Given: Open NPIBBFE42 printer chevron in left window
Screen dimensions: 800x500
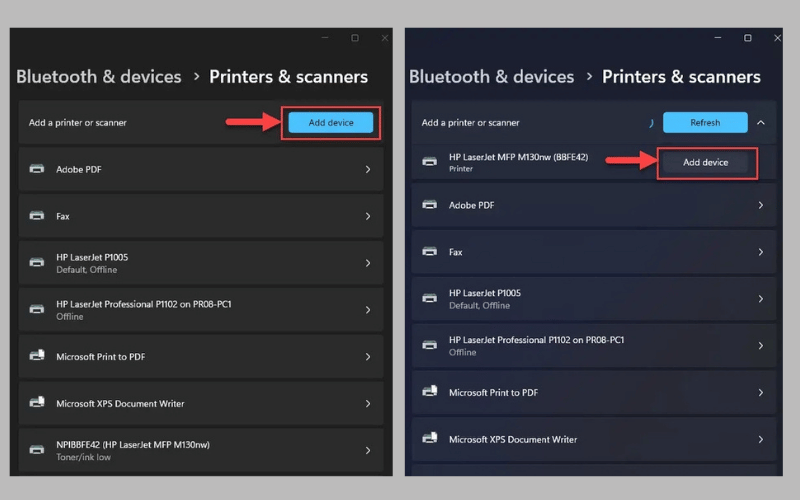Looking at the screenshot, I should [x=368, y=451].
